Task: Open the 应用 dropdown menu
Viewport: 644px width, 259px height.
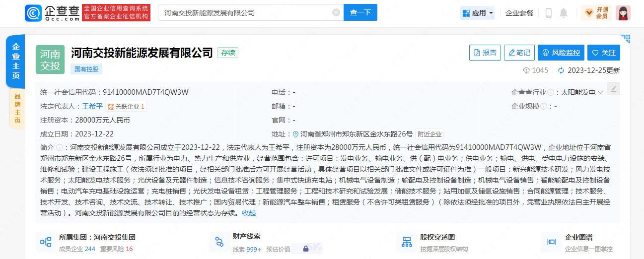Action: [x=478, y=13]
